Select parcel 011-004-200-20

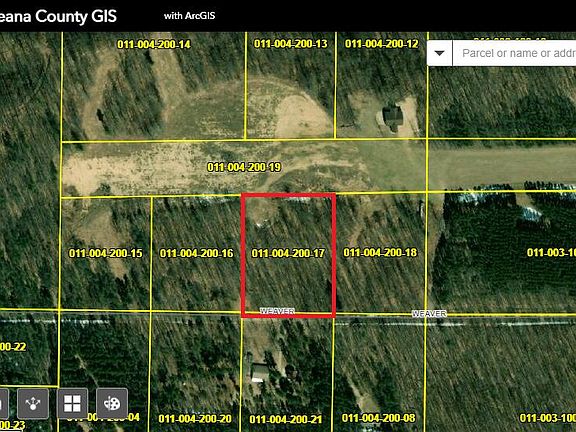pyautogui.click(x=195, y=419)
